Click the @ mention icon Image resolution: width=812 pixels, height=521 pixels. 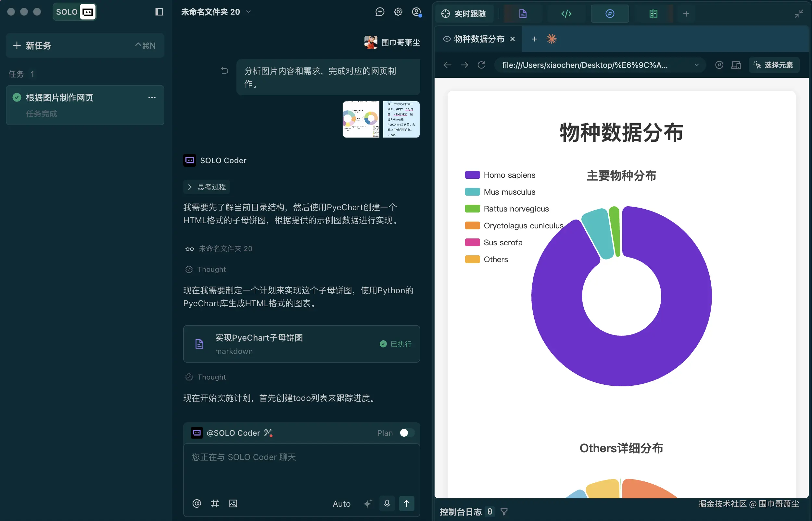point(197,503)
